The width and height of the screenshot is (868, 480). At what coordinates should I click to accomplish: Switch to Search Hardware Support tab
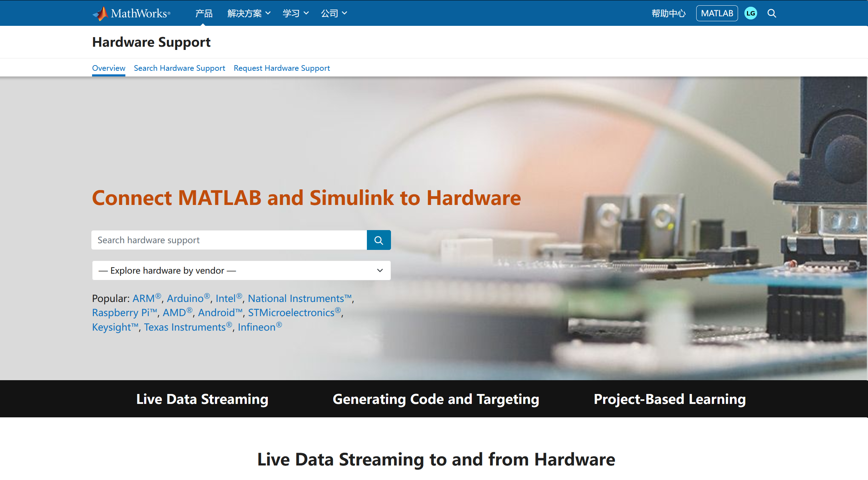coord(179,68)
